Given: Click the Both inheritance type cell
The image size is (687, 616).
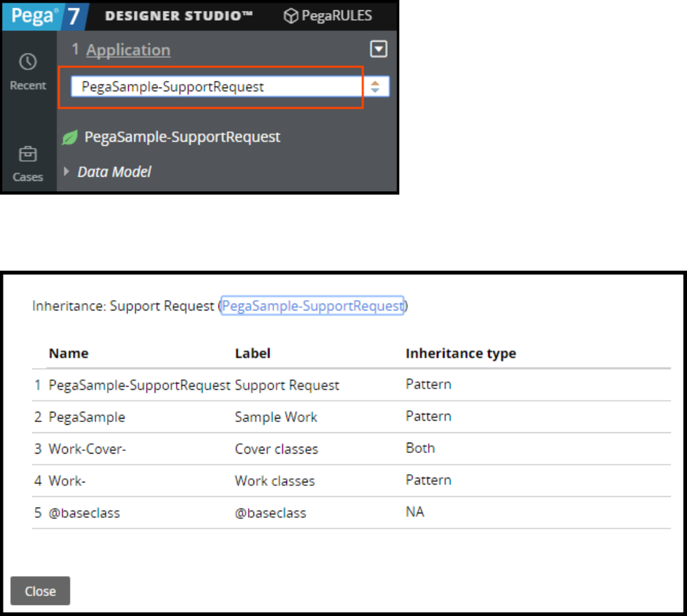Looking at the screenshot, I should tap(420, 448).
